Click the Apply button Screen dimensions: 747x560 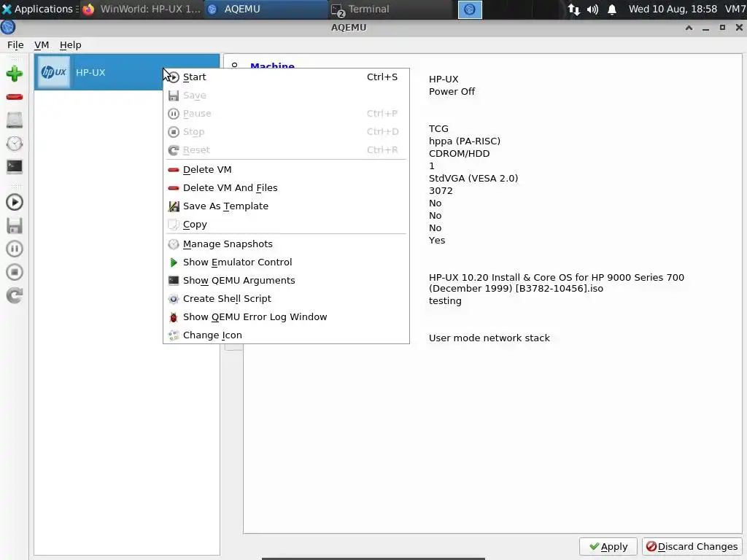(608, 547)
